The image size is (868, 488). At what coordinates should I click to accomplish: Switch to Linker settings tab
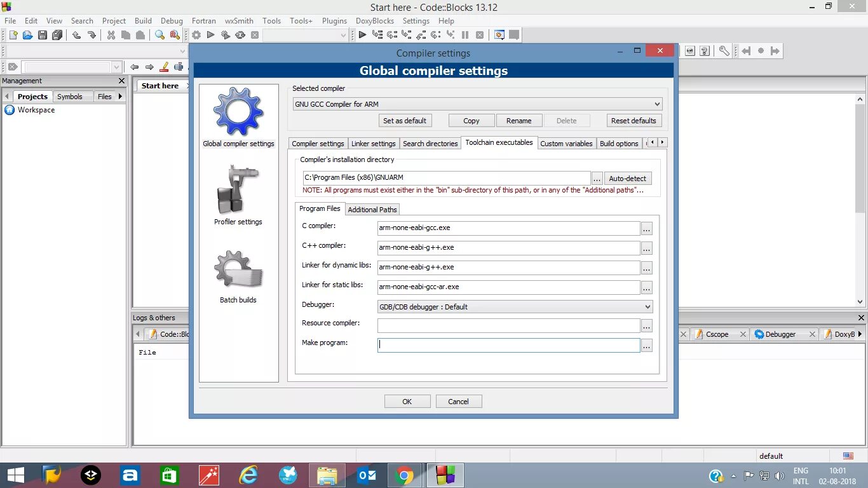click(374, 144)
